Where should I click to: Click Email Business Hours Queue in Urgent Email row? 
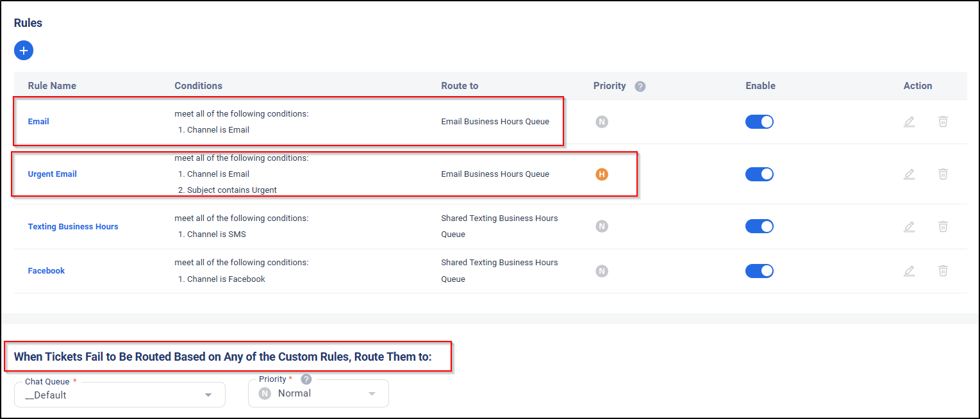coord(495,174)
